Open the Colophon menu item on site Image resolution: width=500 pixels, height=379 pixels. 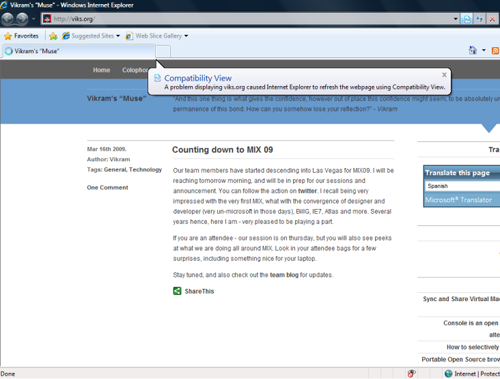pyautogui.click(x=135, y=70)
